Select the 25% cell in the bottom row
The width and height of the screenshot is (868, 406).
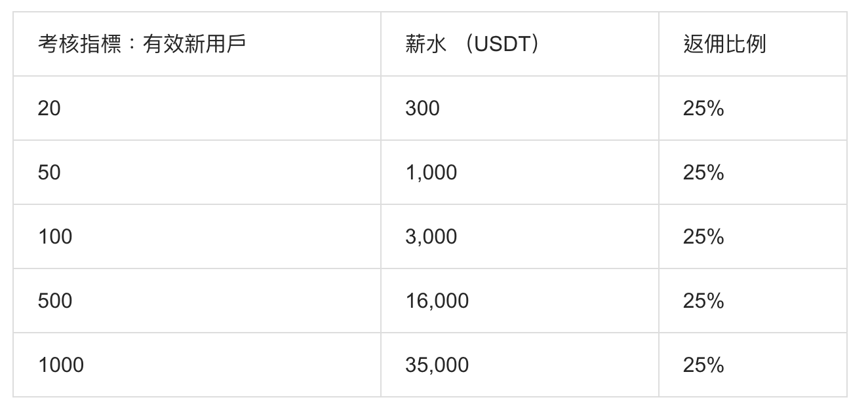tap(753, 365)
